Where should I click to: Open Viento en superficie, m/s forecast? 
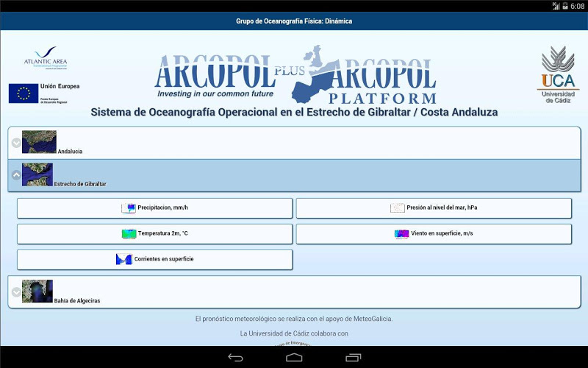434,233
